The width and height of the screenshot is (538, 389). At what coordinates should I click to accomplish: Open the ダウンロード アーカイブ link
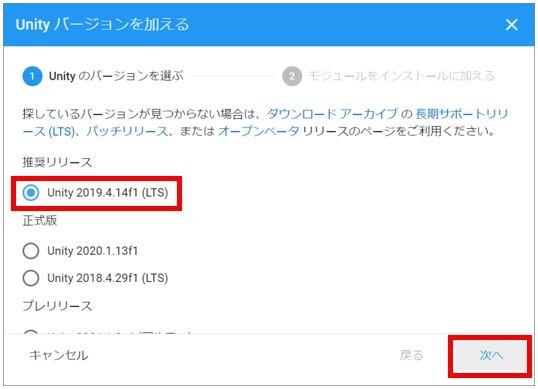pyautogui.click(x=332, y=114)
